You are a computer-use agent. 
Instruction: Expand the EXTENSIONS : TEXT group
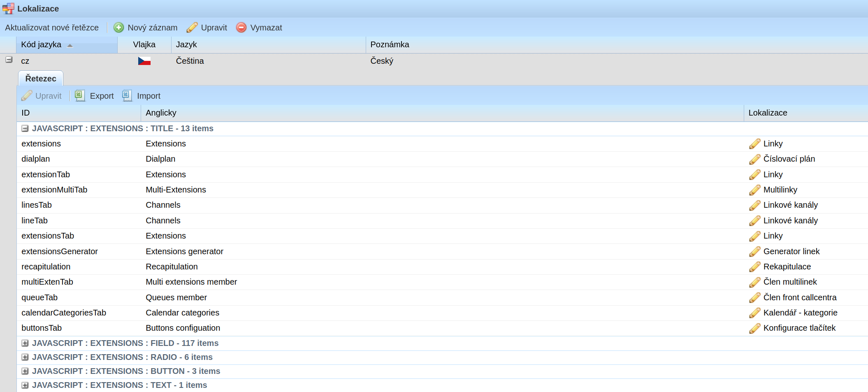click(25, 385)
